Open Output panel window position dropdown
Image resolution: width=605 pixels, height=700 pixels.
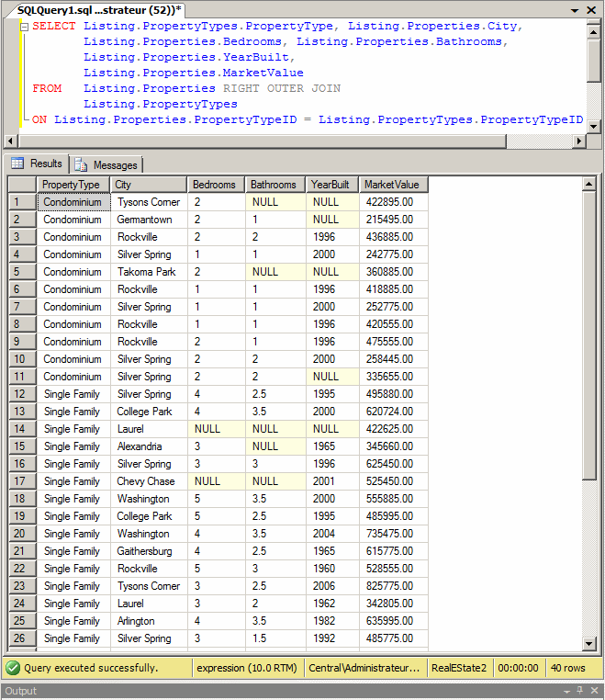[x=566, y=691]
